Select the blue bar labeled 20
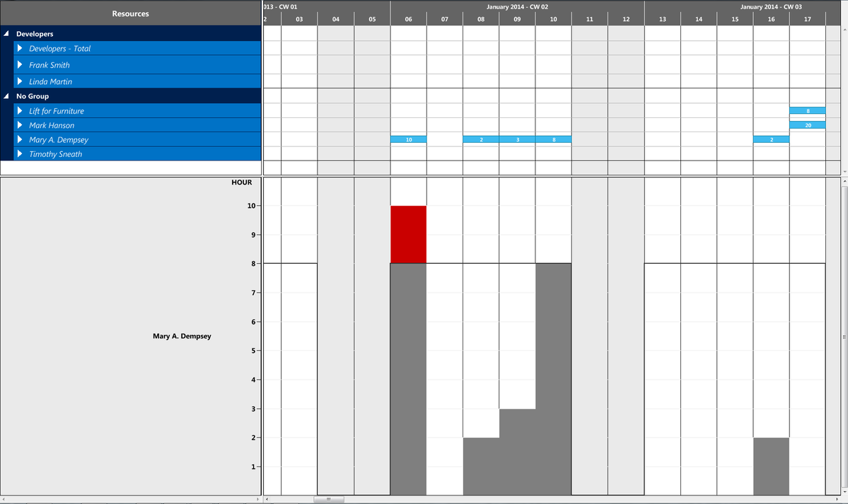The height and width of the screenshot is (504, 848). click(x=808, y=125)
